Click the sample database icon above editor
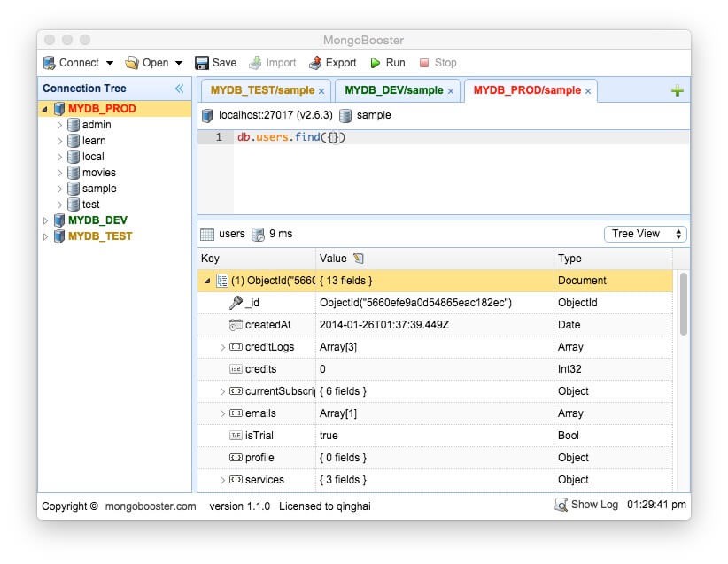 [345, 115]
